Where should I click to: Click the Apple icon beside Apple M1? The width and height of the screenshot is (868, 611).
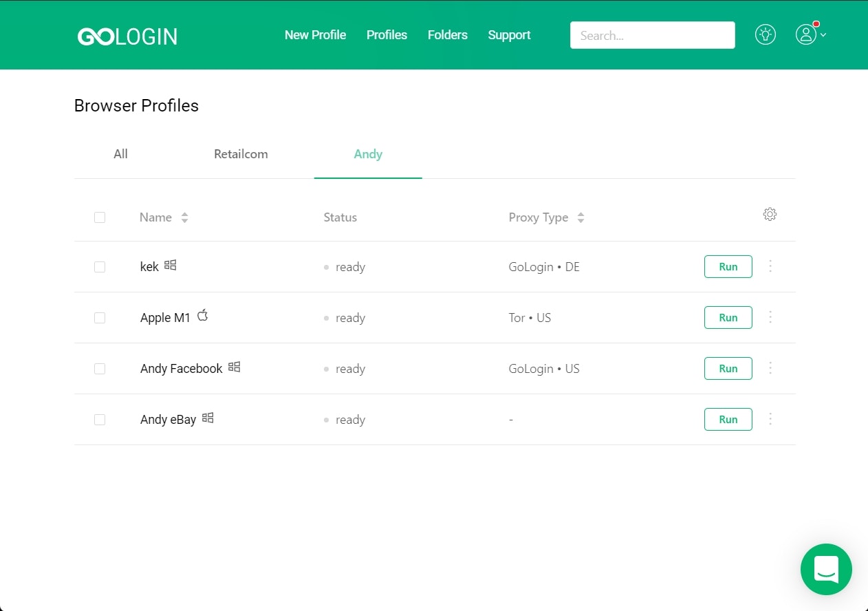point(202,314)
